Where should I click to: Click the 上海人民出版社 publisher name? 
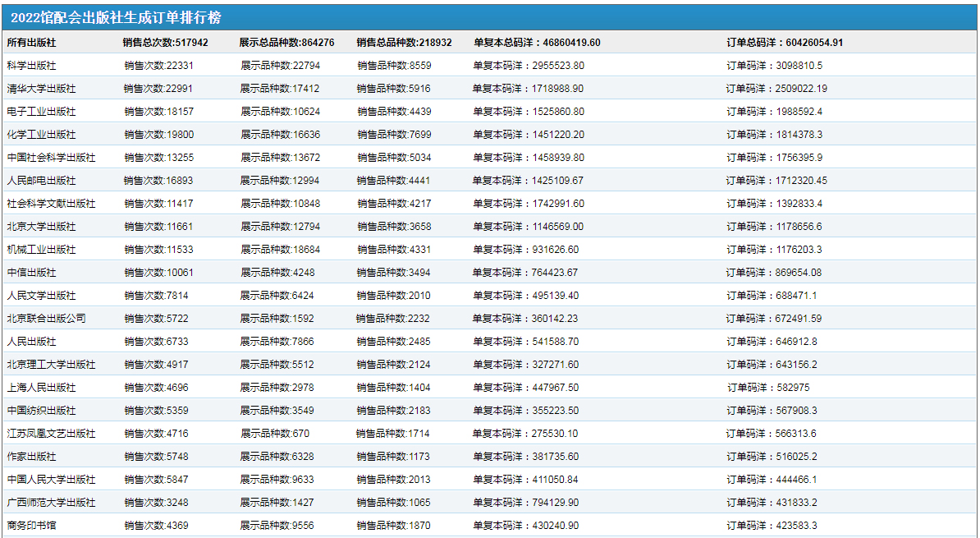tap(41, 388)
